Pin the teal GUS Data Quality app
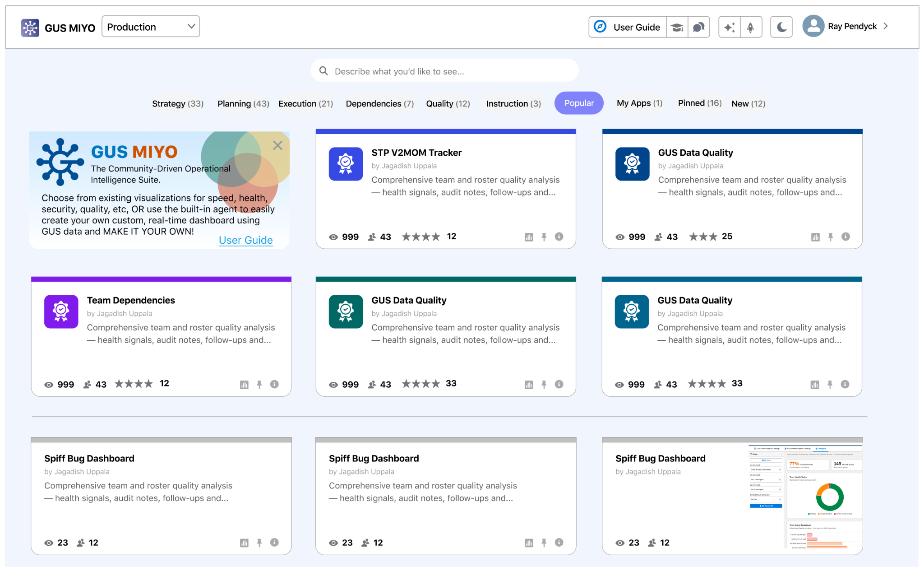Image resolution: width=924 pixels, height=567 pixels. point(544,385)
